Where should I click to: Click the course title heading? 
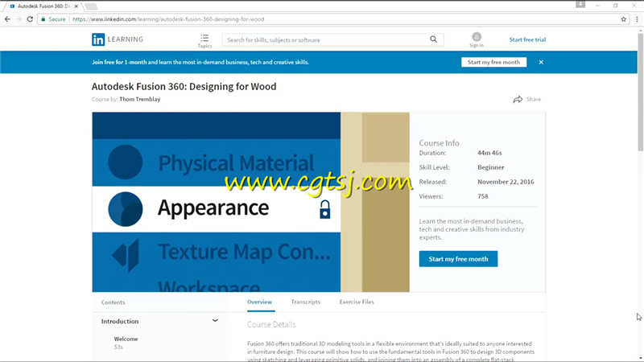coord(184,86)
